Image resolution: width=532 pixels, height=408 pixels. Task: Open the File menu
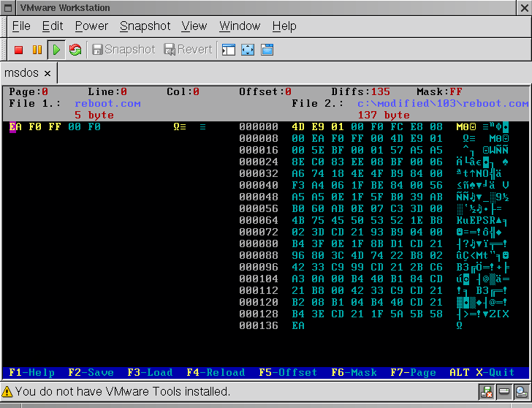coord(21,26)
